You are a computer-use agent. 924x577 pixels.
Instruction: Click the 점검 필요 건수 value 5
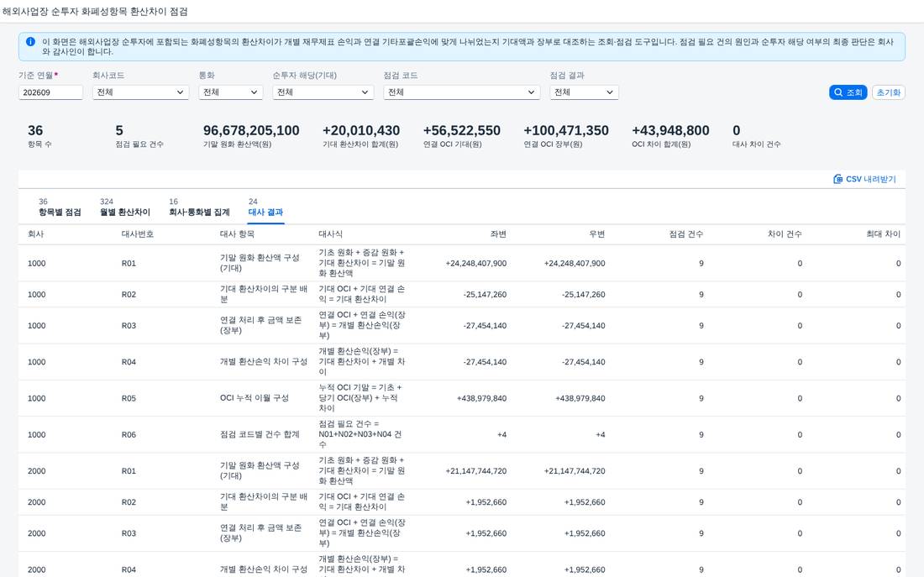119,130
